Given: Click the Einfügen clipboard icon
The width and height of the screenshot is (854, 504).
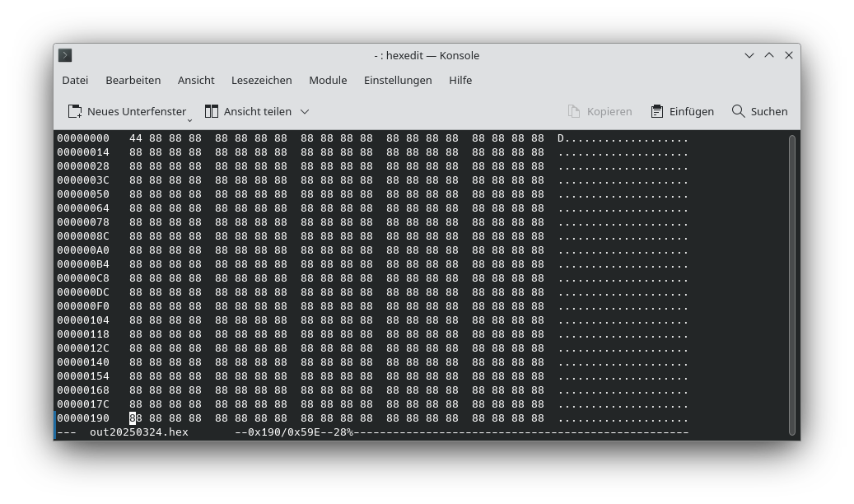Looking at the screenshot, I should click(x=656, y=111).
